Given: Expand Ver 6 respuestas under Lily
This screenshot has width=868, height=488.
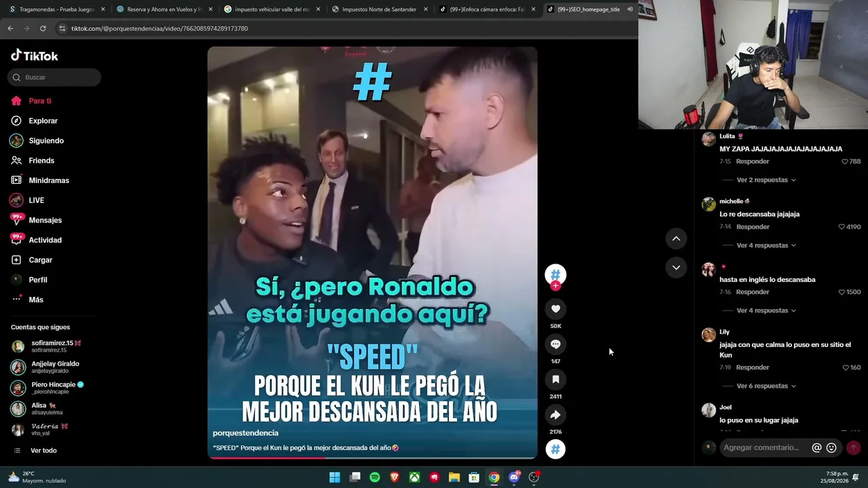Looking at the screenshot, I should click(766, 386).
